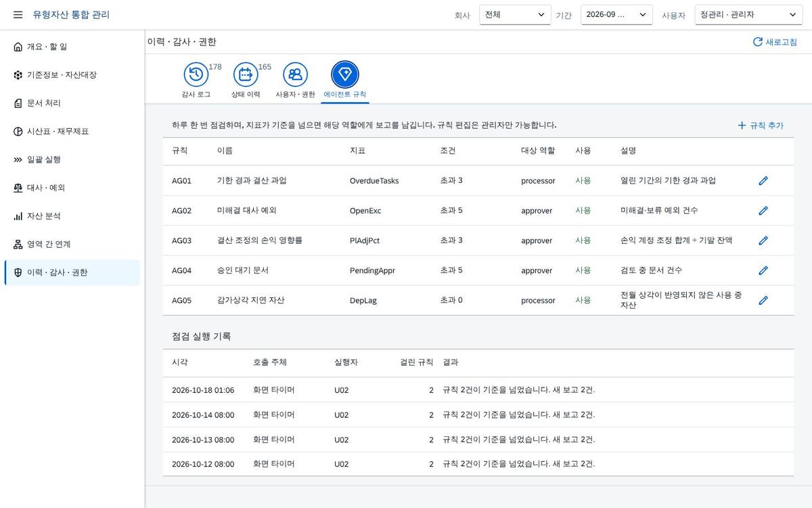Edit rule AG01 with the pencil icon

[x=763, y=181]
